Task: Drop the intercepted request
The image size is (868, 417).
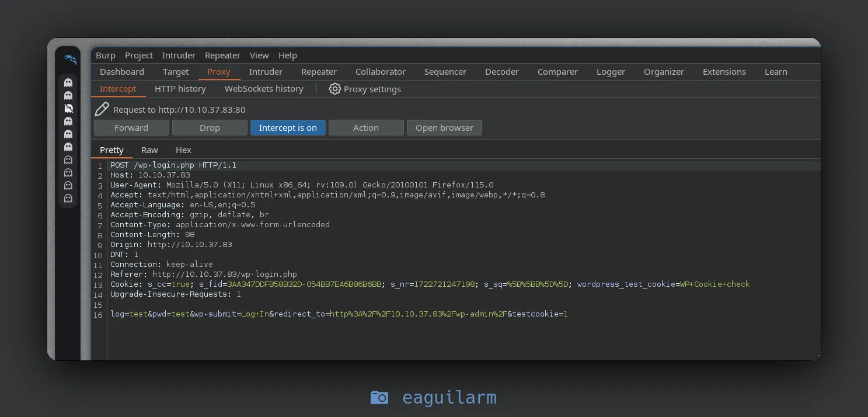Action: (x=210, y=128)
